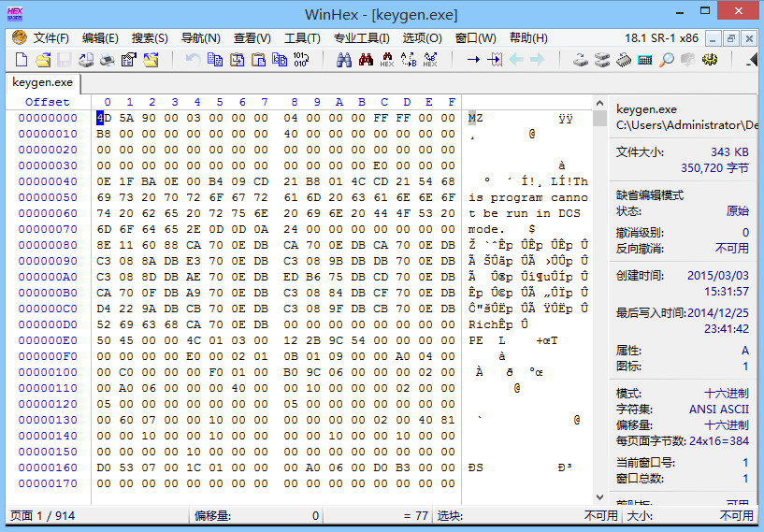Open the 导航(N) menu
764x532 pixels.
200,38
